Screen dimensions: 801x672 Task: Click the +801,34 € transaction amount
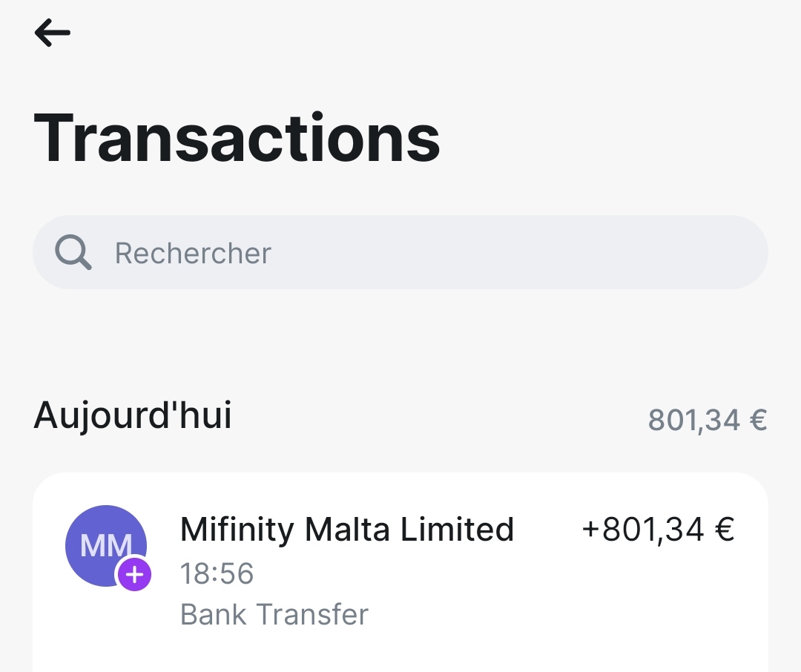coord(658,530)
